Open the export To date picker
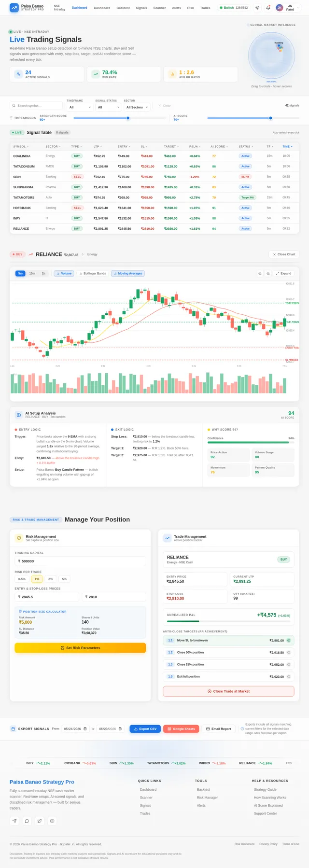The width and height of the screenshot is (309, 868). pyautogui.click(x=111, y=728)
